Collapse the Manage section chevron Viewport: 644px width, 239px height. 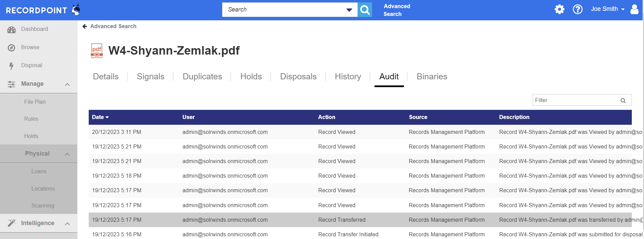point(67,84)
